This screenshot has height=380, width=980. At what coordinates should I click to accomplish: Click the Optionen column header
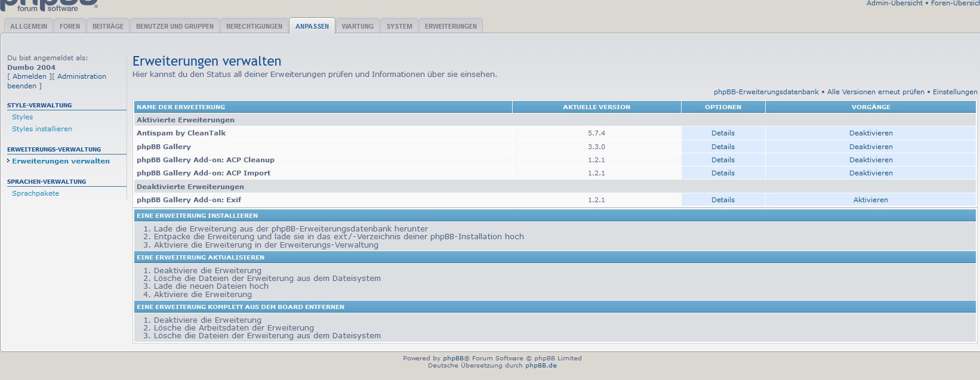723,107
